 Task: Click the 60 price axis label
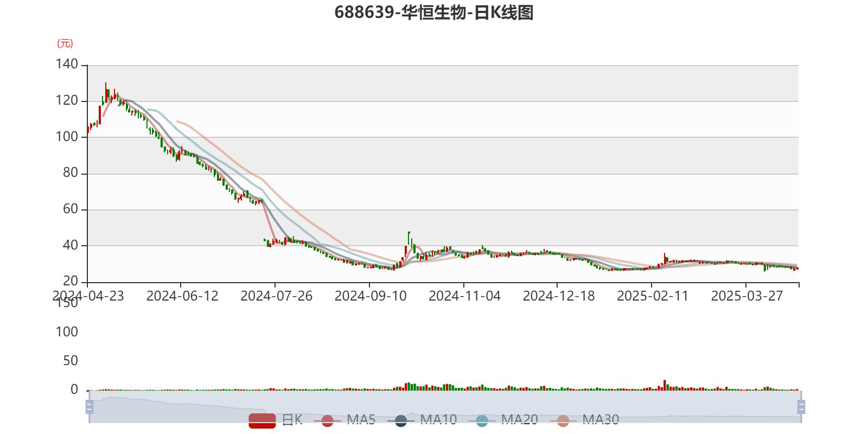coord(71,209)
